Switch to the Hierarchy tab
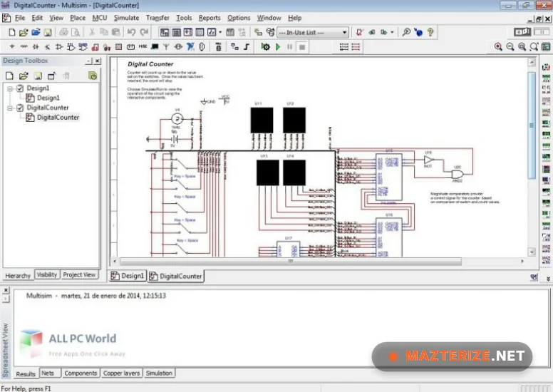Viewport: 553px width, 392px height. click(x=18, y=276)
